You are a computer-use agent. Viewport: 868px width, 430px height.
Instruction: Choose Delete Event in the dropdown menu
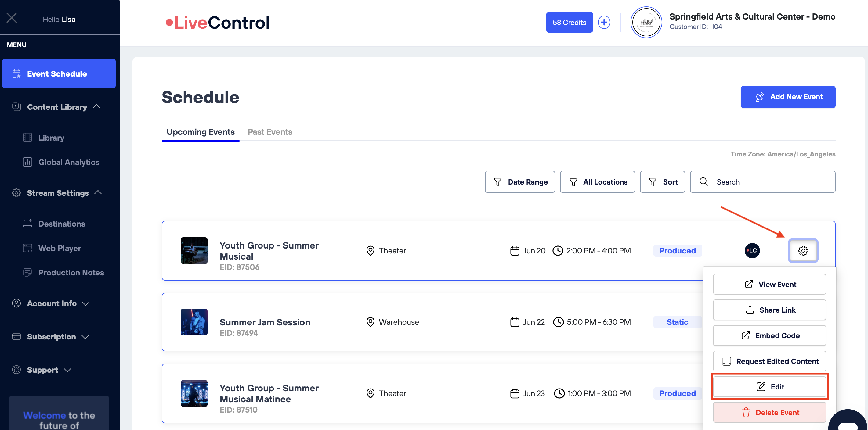pyautogui.click(x=770, y=412)
